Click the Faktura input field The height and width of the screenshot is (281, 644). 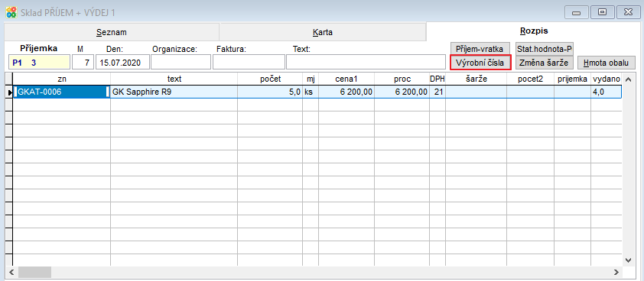pos(249,63)
